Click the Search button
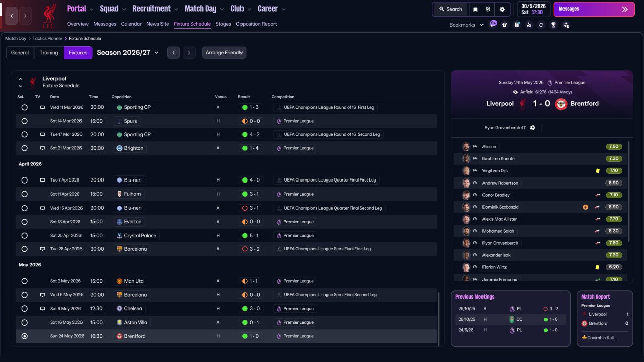Viewport: 644px width, 362px height. click(x=450, y=9)
